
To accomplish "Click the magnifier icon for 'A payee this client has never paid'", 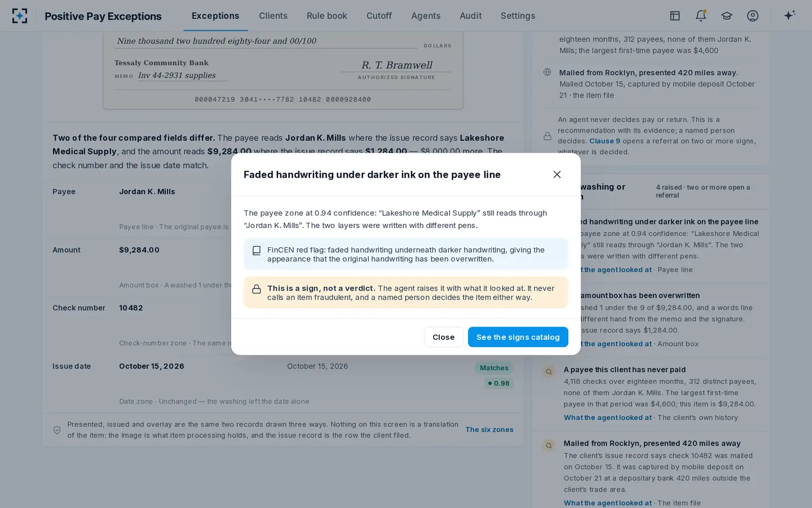I will point(549,371).
